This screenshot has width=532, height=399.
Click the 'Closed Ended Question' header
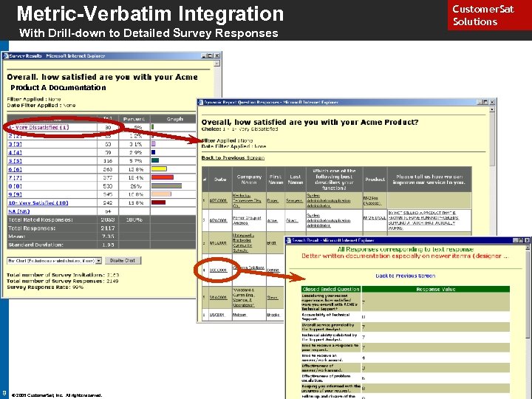pyautogui.click(x=331, y=290)
